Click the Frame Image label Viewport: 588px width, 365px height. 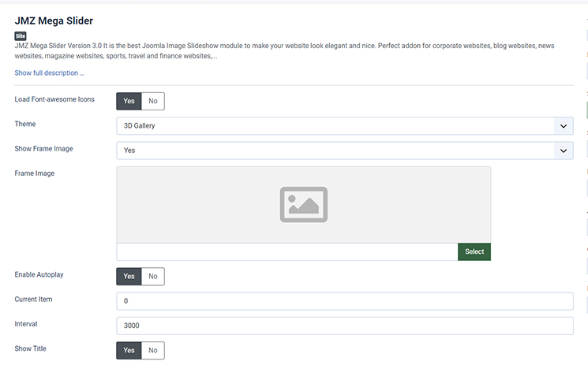[35, 173]
